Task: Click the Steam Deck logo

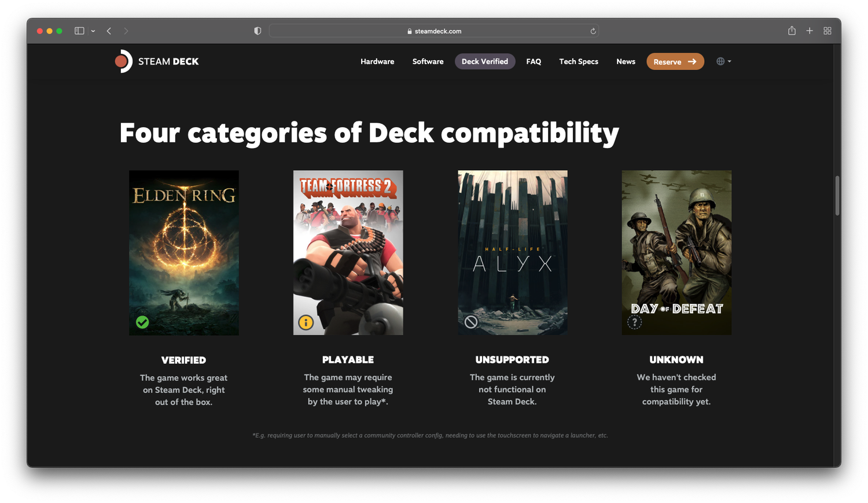Action: click(156, 61)
